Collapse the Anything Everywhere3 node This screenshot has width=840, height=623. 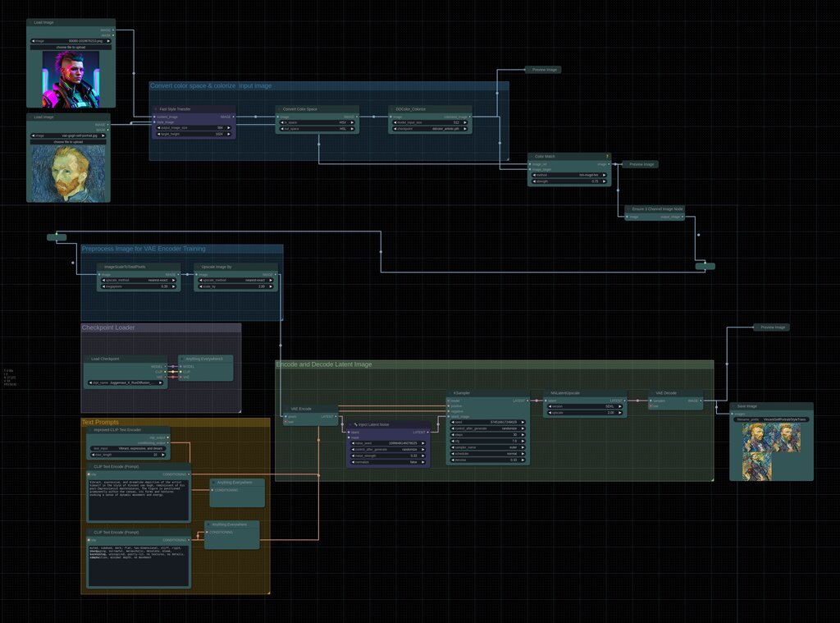[x=182, y=359]
